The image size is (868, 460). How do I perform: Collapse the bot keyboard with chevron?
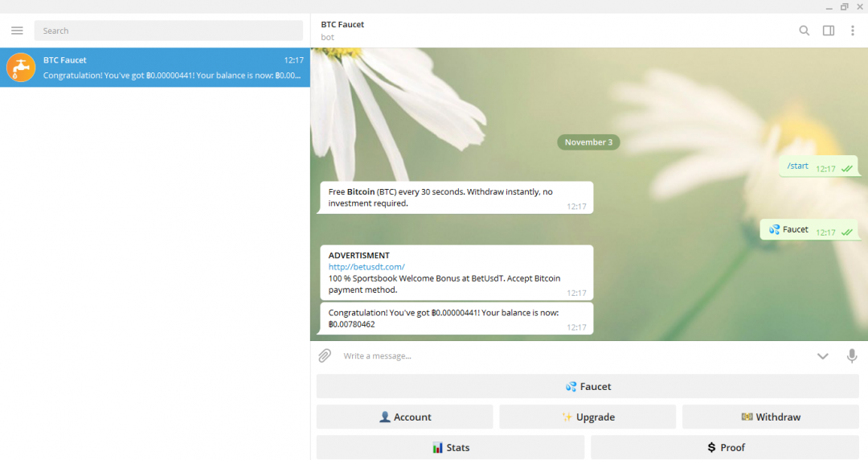(822, 356)
